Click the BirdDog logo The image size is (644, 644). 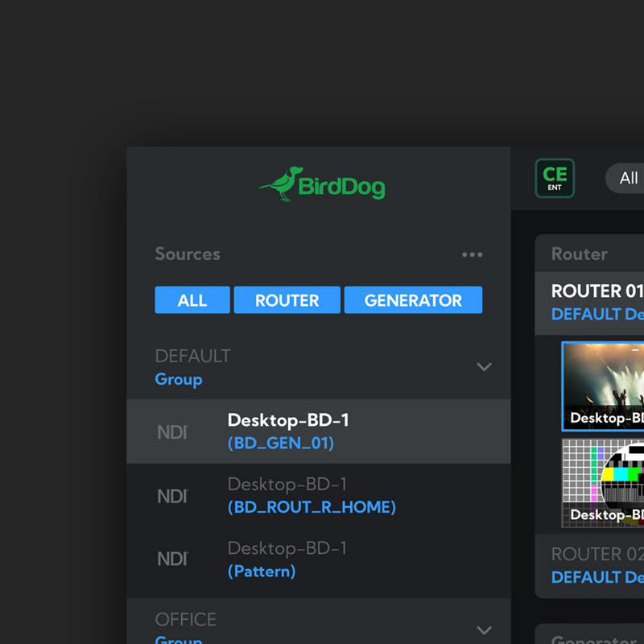coord(321,184)
